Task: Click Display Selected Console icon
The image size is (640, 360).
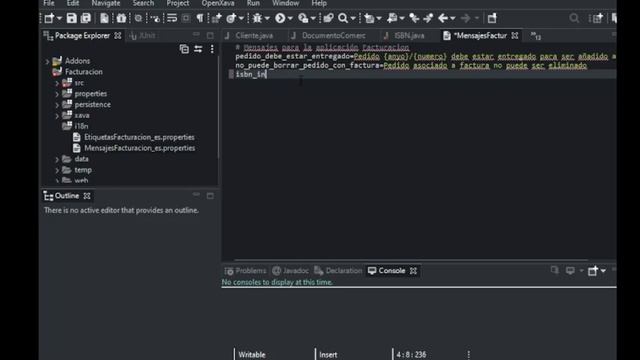Action: click(570, 270)
